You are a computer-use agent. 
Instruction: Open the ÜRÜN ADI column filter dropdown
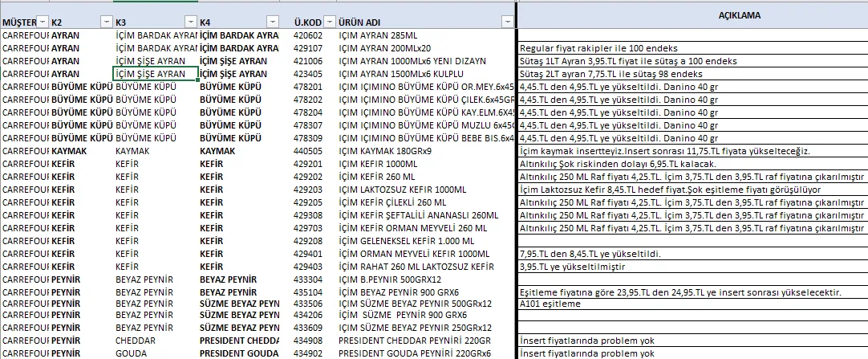click(508, 22)
